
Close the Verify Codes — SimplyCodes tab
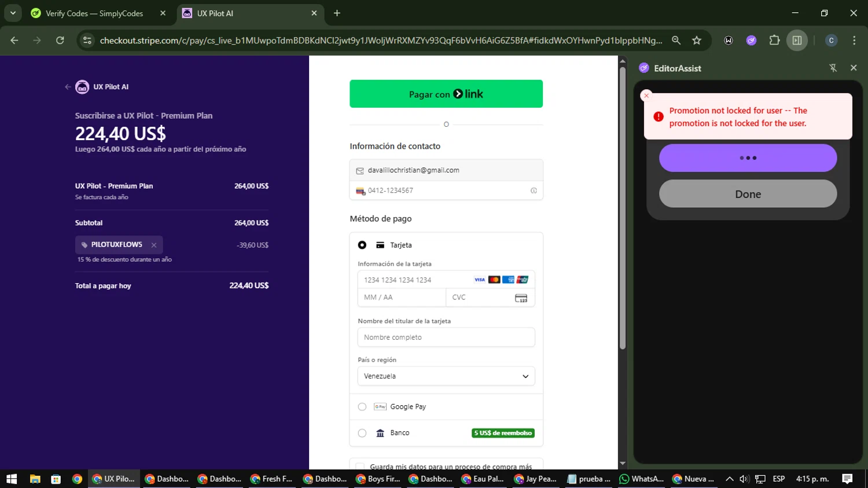[163, 13]
